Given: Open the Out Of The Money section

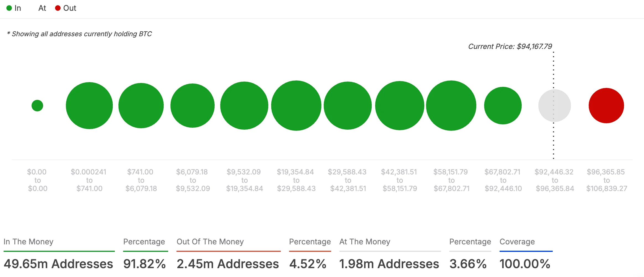Looking at the screenshot, I should pyautogui.click(x=210, y=242).
